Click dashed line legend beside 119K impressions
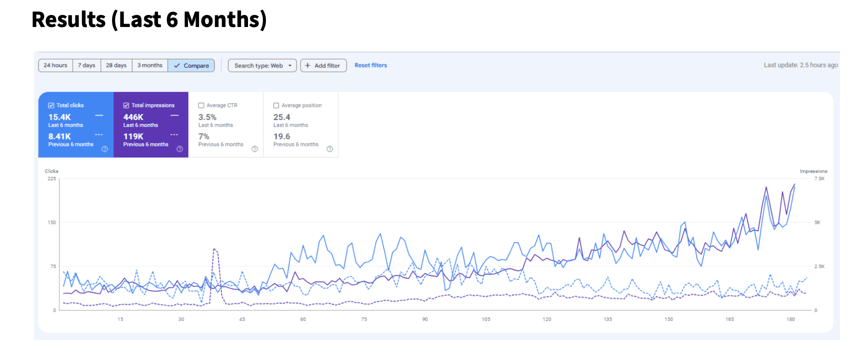The width and height of the screenshot is (868, 341). coord(174,135)
